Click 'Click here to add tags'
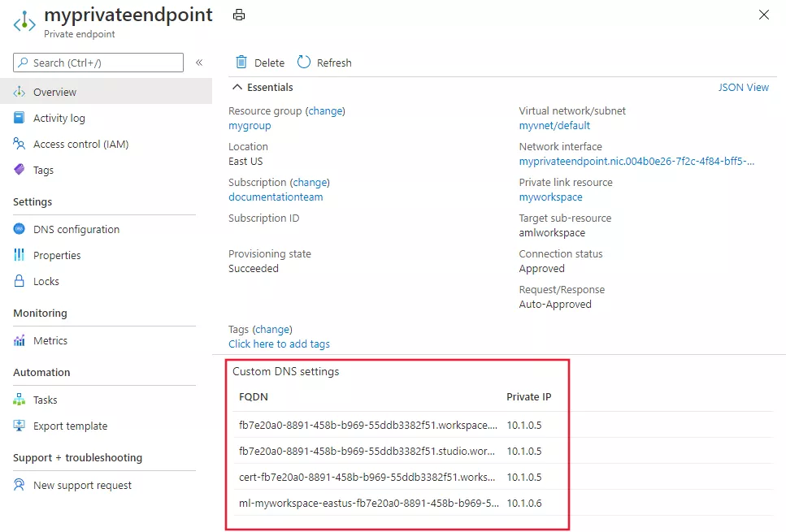Viewport: 786px width, 532px height. [x=279, y=344]
